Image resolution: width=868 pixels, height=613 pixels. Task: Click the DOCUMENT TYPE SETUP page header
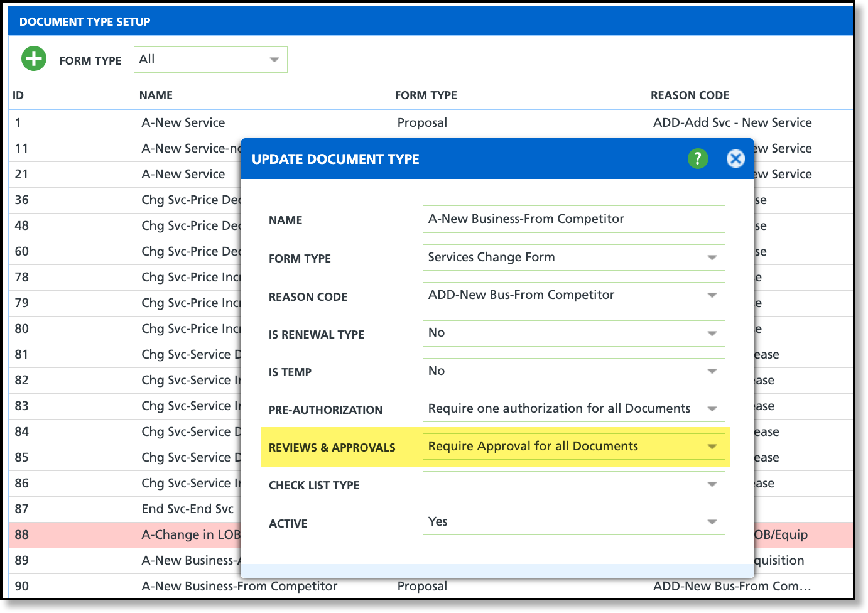[x=85, y=22]
